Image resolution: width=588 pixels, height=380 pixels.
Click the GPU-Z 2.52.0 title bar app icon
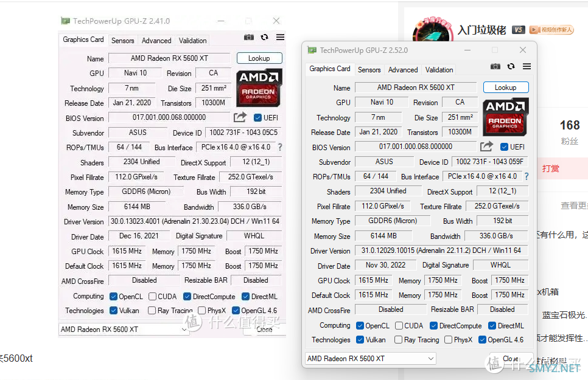312,50
